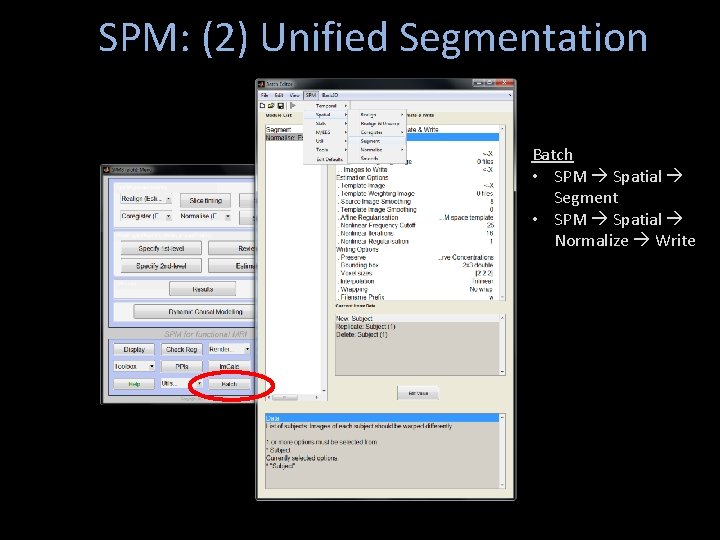The height and width of the screenshot is (540, 720).
Task: Select the 'Bounding box' row
Action: (416, 265)
